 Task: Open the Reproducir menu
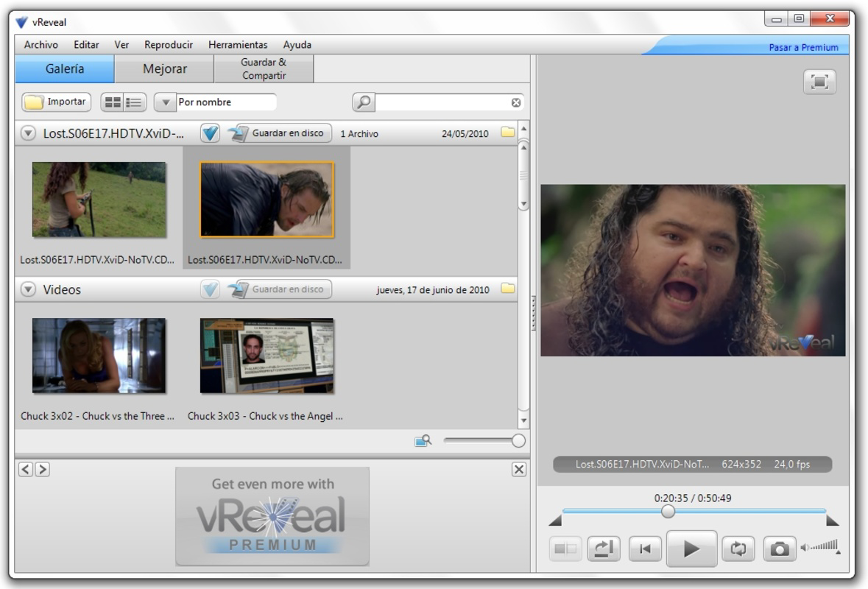pyautogui.click(x=169, y=45)
